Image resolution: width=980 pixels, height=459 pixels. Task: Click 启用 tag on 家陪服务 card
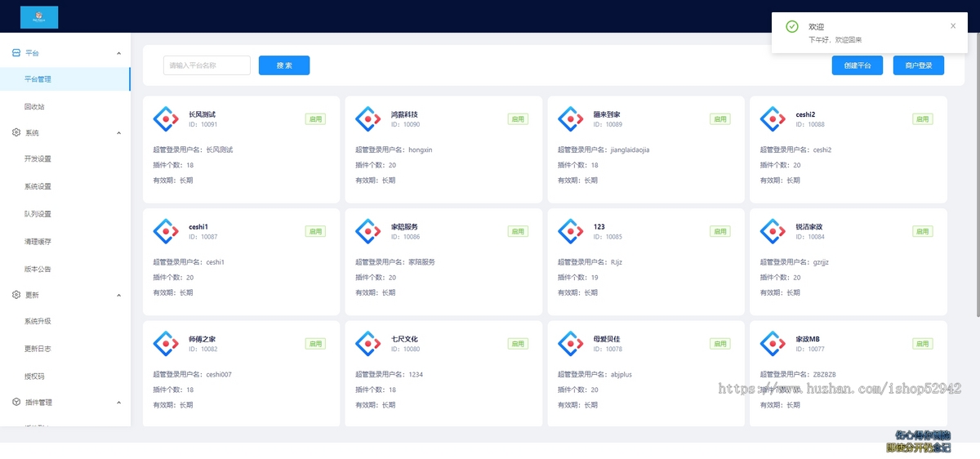518,232
